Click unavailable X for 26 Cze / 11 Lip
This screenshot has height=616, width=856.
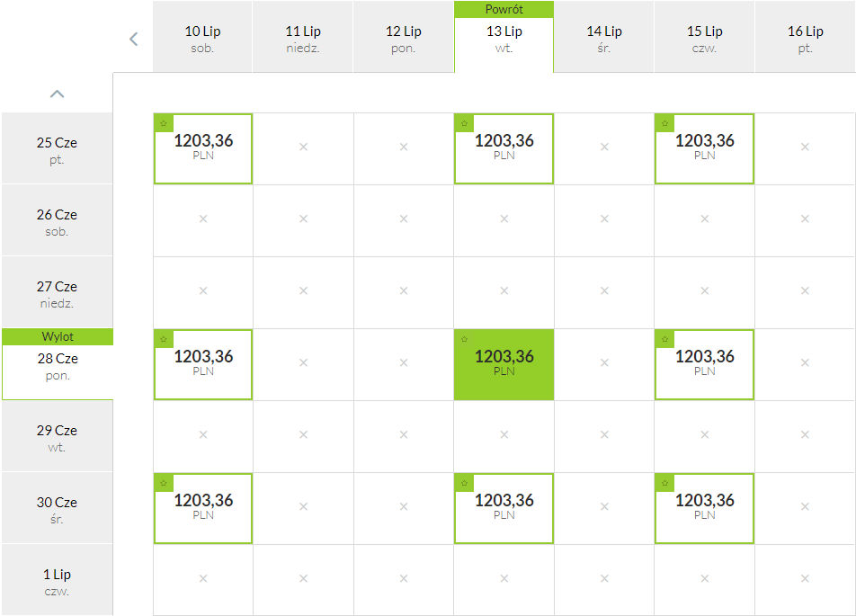304,219
